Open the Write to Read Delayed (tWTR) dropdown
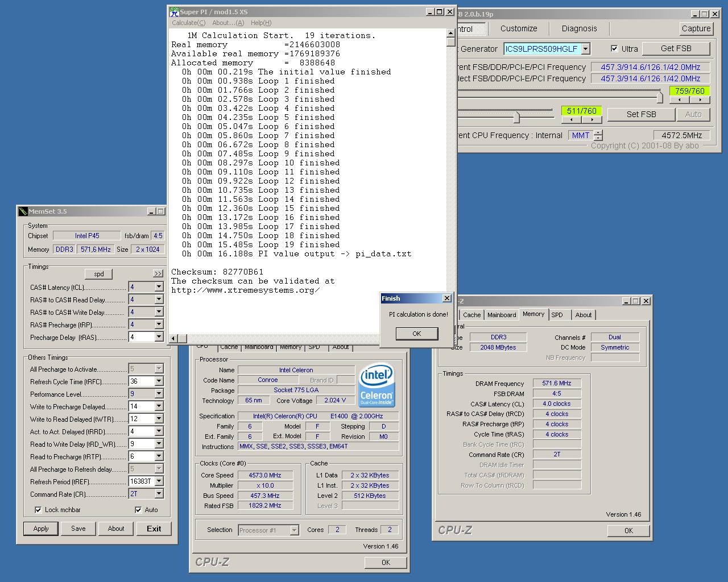 [159, 419]
